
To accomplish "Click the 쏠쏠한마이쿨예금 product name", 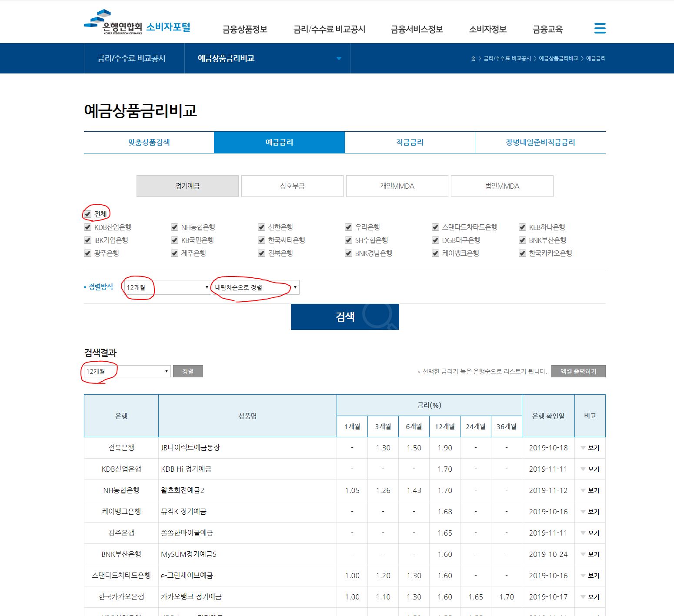I will pyautogui.click(x=187, y=533).
